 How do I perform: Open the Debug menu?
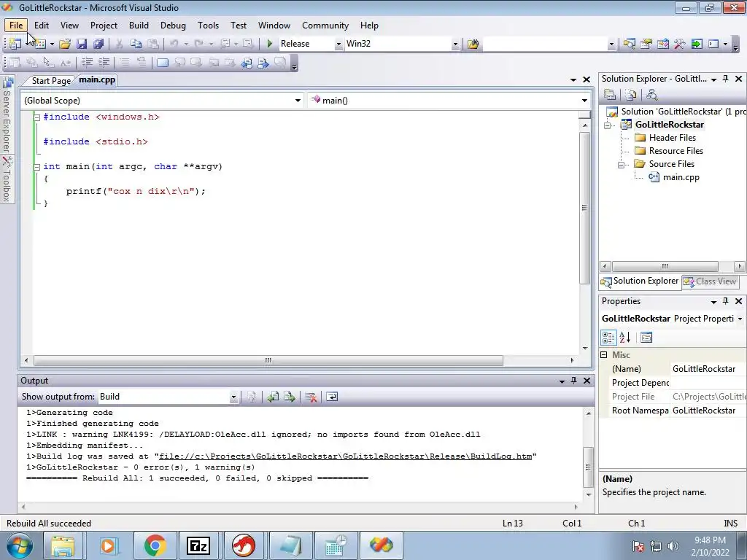[173, 26]
